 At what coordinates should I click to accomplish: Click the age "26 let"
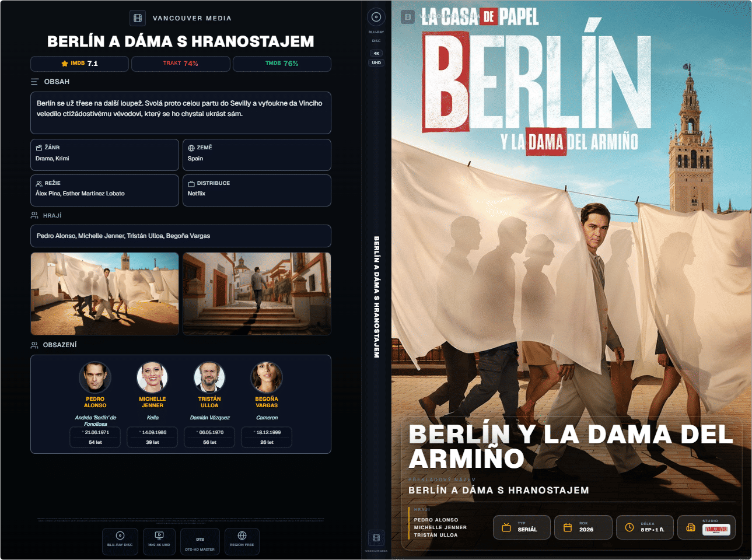(x=267, y=442)
